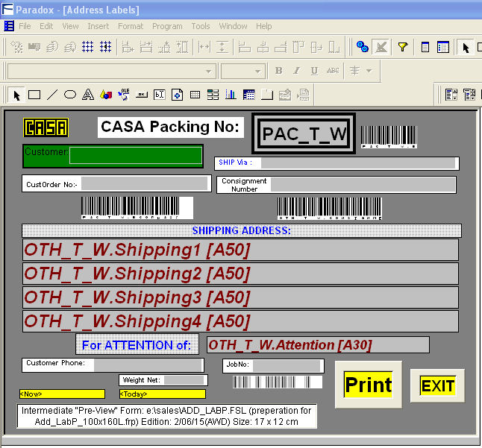
Task: Select the SHIP Via field
Action: click(337, 163)
